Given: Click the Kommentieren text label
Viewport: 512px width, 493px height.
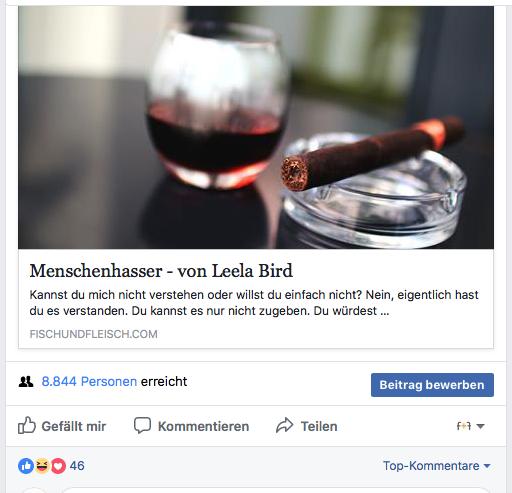Looking at the screenshot, I should [203, 426].
